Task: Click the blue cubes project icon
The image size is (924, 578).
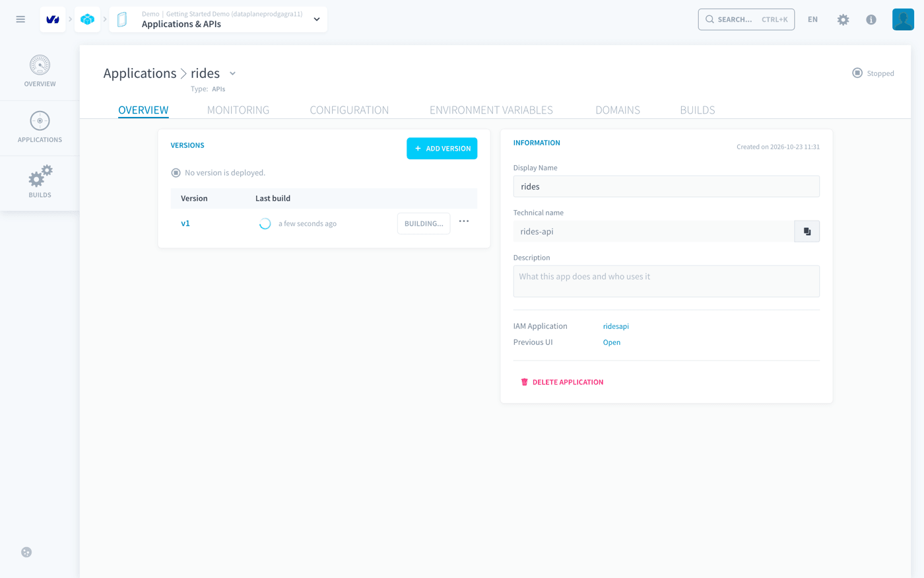Action: point(88,20)
